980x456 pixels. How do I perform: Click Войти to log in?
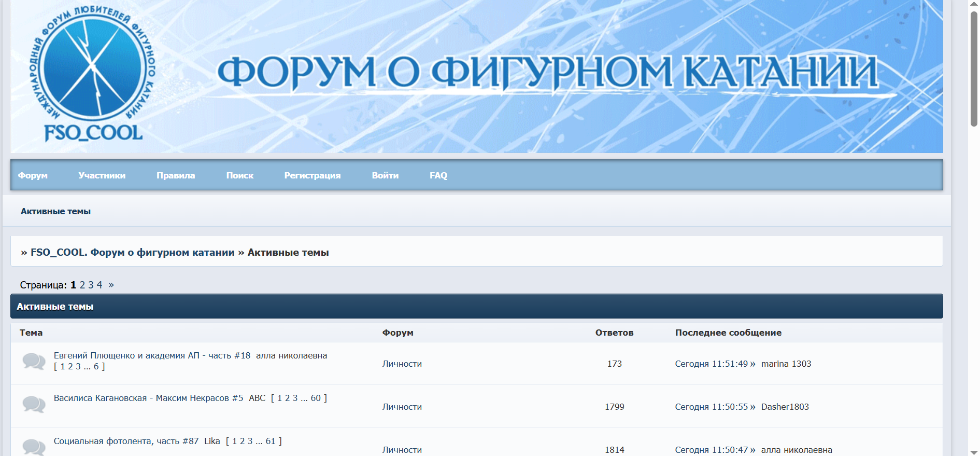pyautogui.click(x=385, y=175)
